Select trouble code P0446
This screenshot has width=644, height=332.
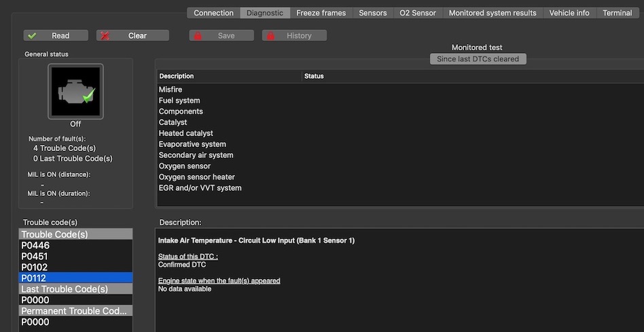click(35, 246)
